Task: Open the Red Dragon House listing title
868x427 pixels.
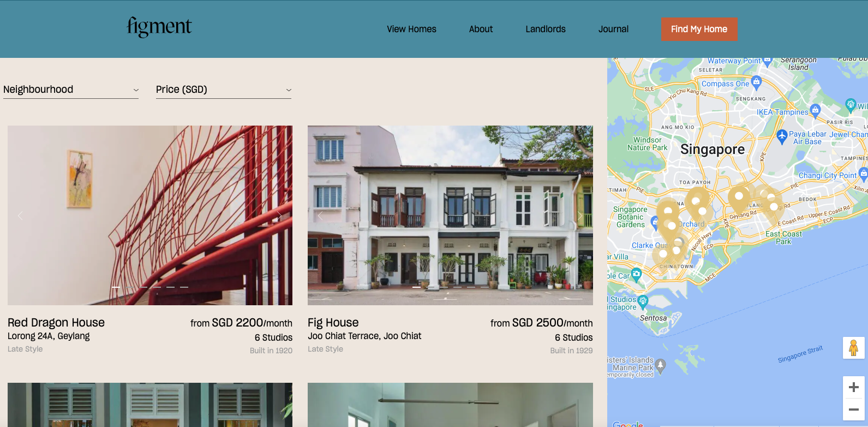Action: click(x=56, y=323)
